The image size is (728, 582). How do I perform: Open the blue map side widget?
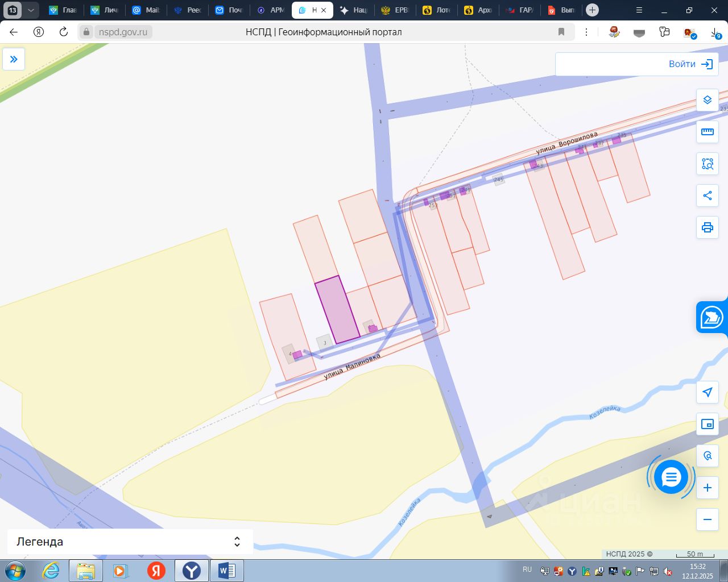[712, 317]
